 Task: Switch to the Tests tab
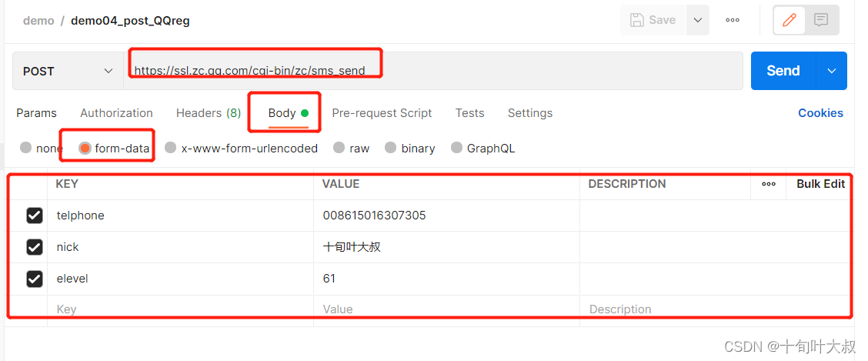point(469,113)
